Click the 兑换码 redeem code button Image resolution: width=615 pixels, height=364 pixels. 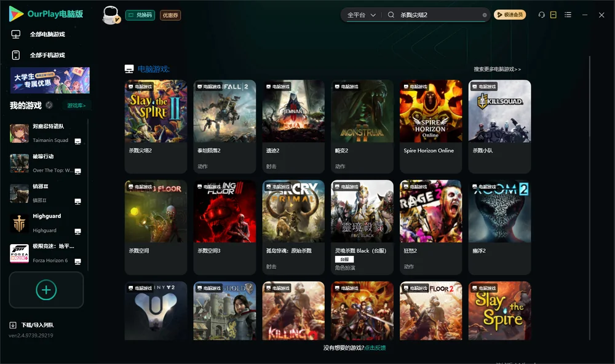pos(140,15)
